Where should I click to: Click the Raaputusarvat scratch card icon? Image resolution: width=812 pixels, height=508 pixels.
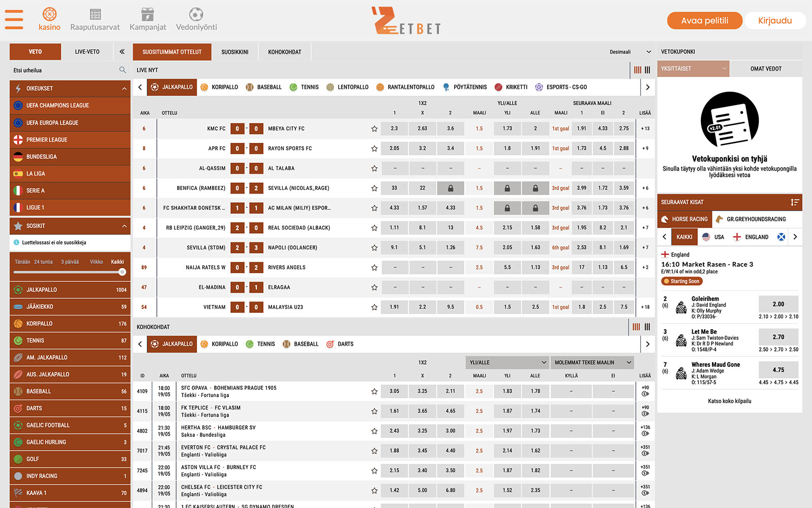(95, 14)
